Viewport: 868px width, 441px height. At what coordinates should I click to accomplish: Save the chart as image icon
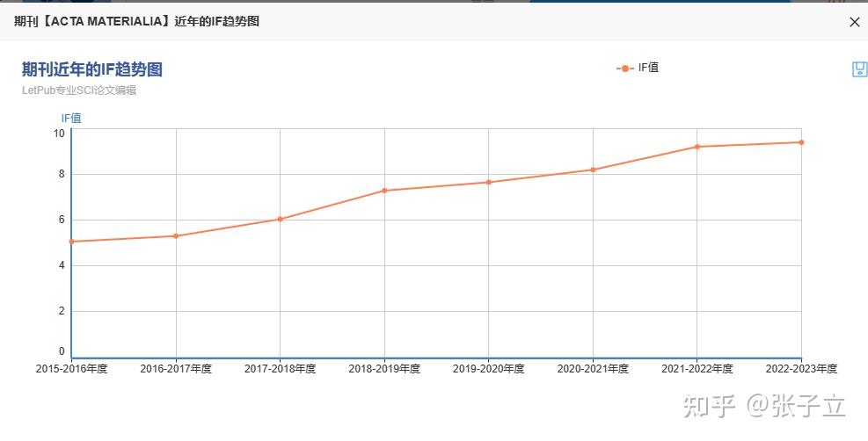[860, 69]
